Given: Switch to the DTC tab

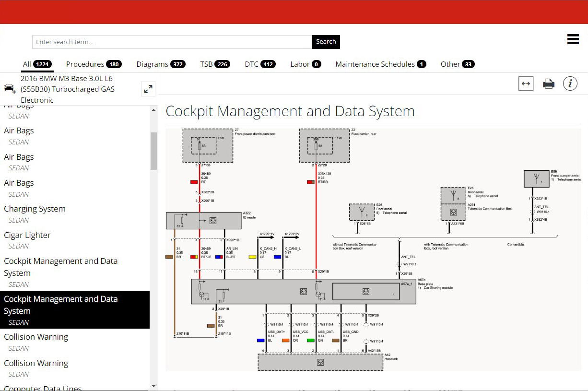Looking at the screenshot, I should pyautogui.click(x=260, y=64).
